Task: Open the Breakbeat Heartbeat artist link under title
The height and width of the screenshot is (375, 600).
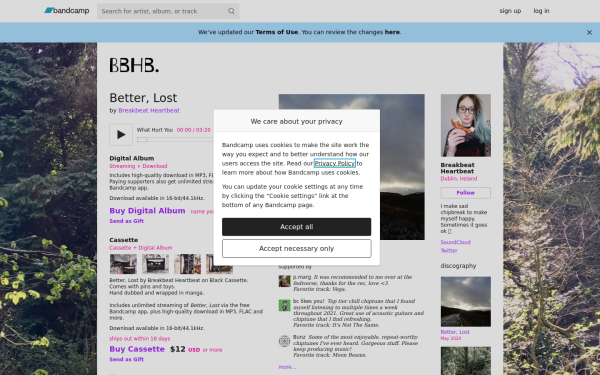Action: [149, 110]
